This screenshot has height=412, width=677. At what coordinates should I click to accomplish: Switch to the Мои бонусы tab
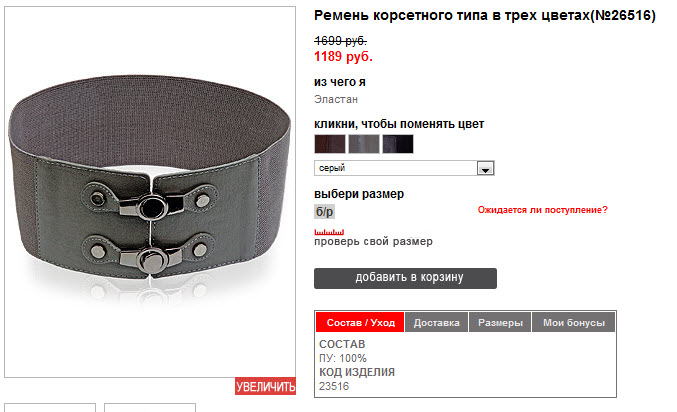pyautogui.click(x=574, y=322)
